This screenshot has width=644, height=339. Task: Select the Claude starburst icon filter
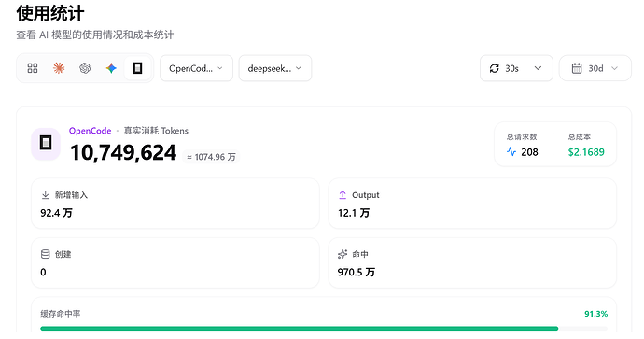pyautogui.click(x=59, y=68)
